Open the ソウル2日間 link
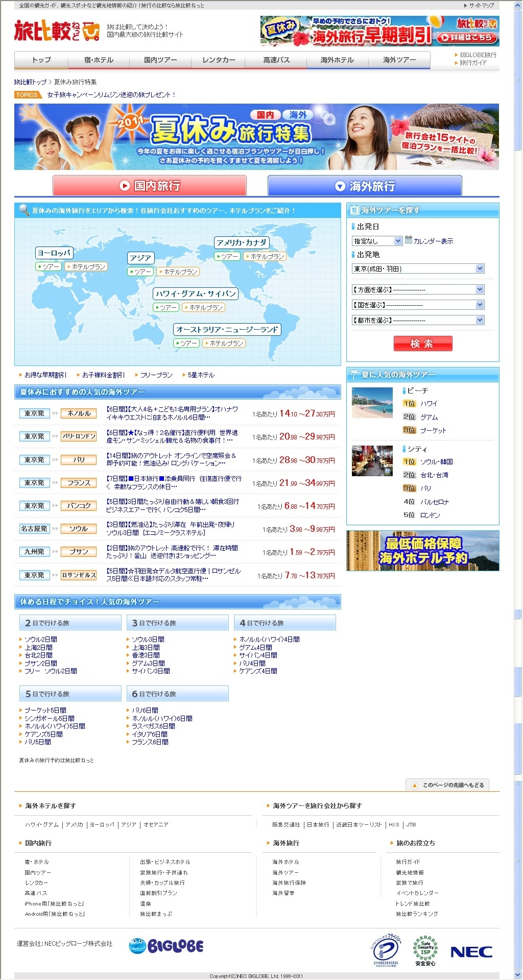 (41, 639)
